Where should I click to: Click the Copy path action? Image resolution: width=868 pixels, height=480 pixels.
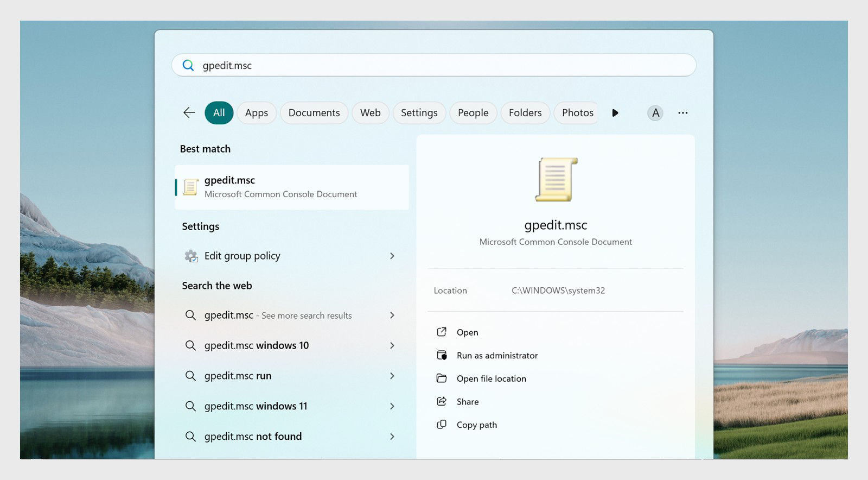click(x=477, y=425)
